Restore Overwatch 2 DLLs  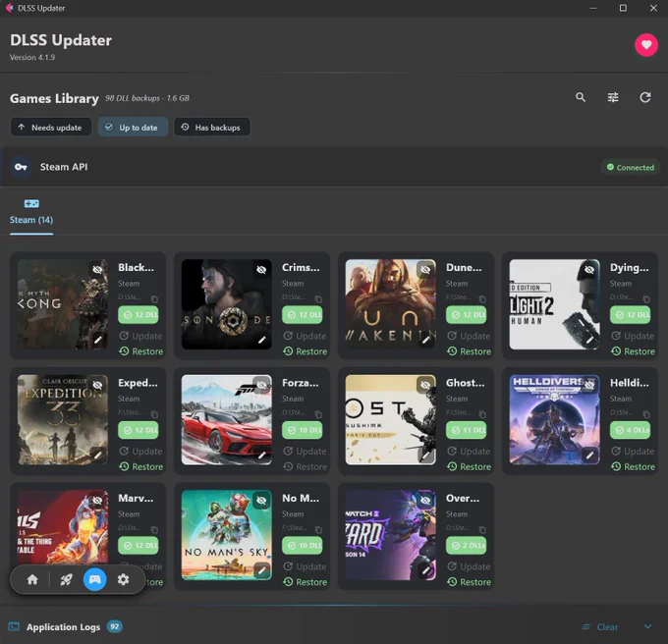tap(469, 582)
